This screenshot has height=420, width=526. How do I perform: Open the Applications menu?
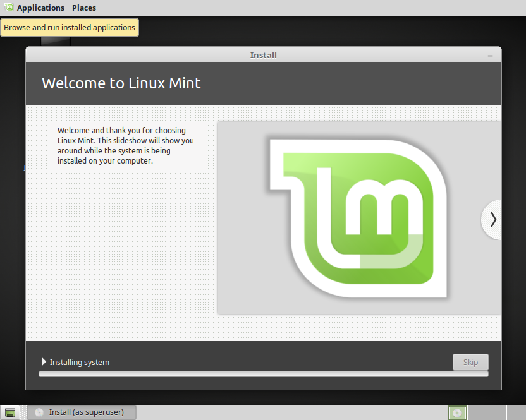(40, 7)
